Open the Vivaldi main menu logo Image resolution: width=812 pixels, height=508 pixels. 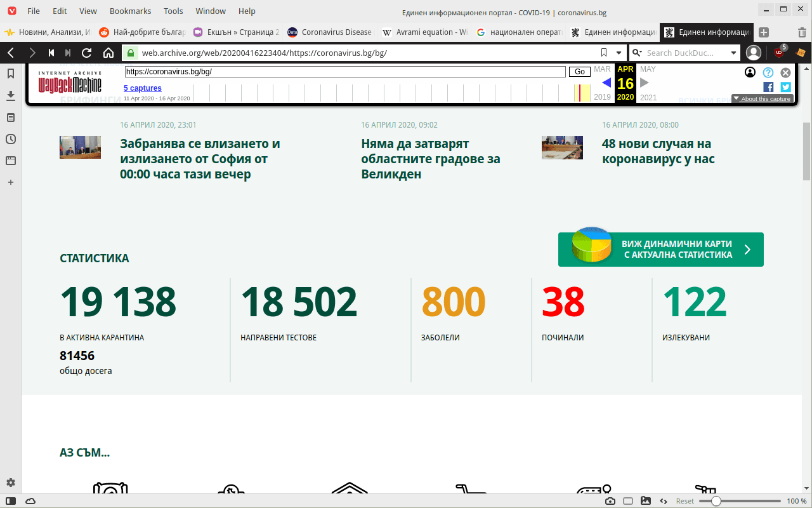11,11
